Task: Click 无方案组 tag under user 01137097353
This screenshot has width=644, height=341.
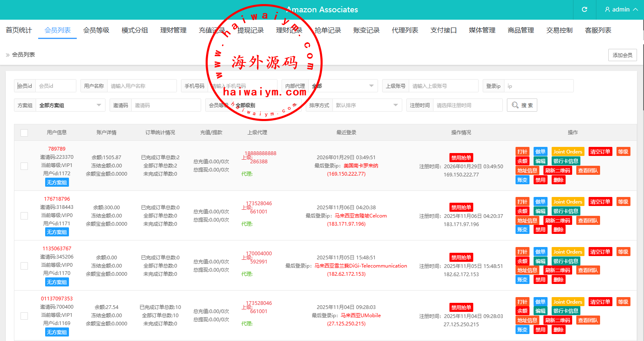Action: pos(57,332)
